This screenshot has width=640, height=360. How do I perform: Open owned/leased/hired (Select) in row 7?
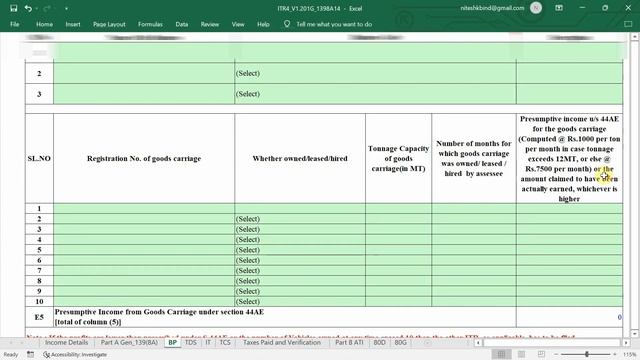point(300,271)
